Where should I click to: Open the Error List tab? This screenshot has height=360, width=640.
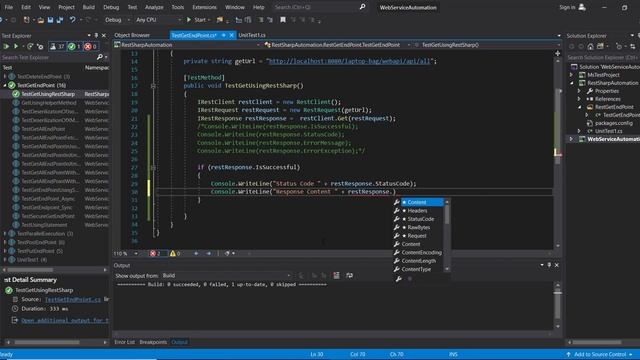124,342
